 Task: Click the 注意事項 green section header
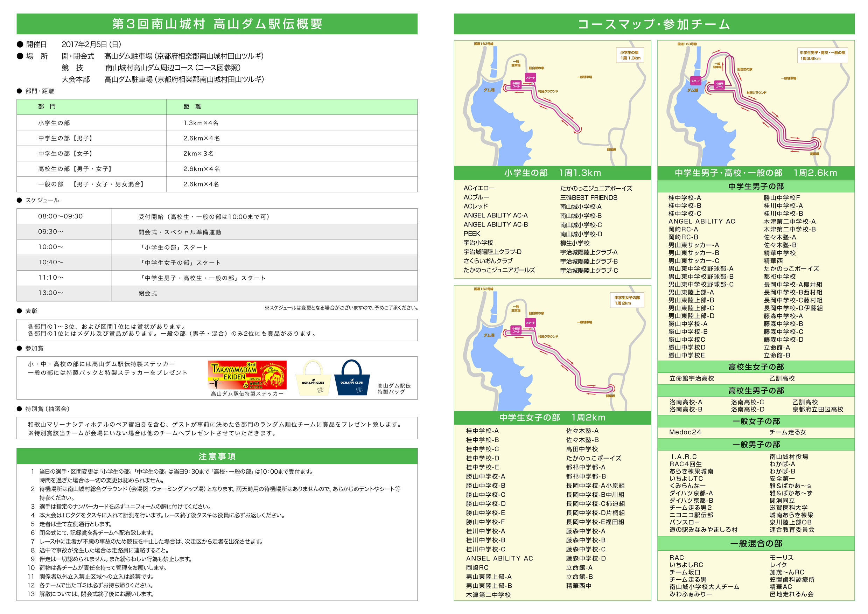[x=217, y=456]
